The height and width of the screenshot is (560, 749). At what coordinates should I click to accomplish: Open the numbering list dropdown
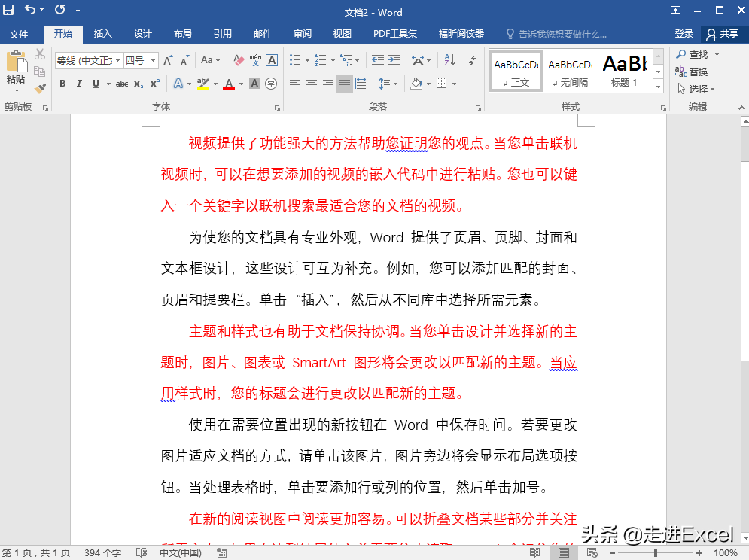(333, 61)
